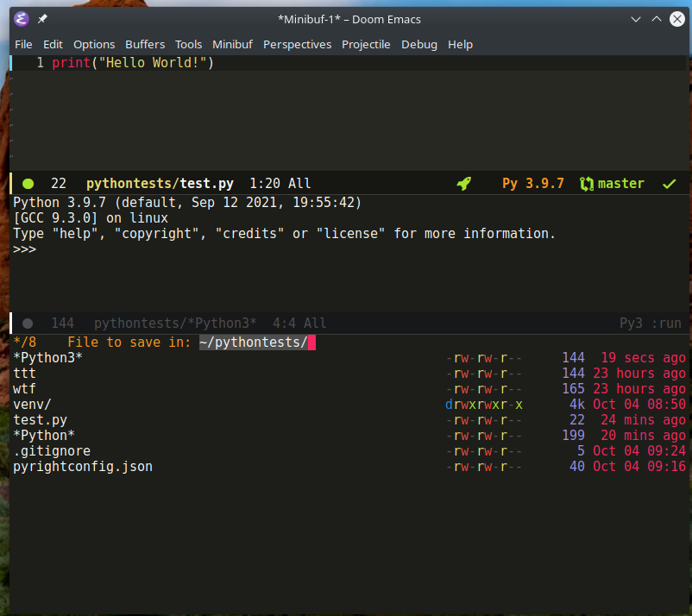692x616 pixels.
Task: Open the Minibuf menu
Action: [232, 45]
